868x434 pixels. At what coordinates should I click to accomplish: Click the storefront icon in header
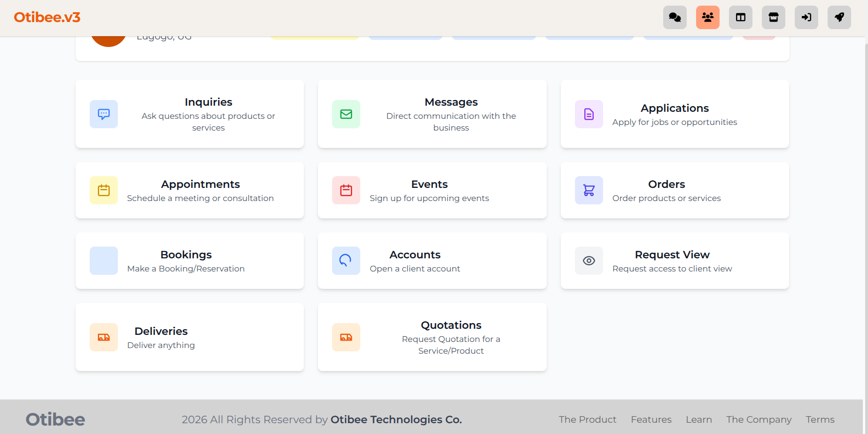(773, 17)
